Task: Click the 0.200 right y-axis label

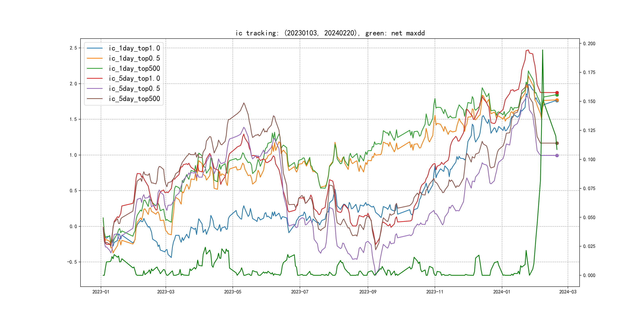Action: pyautogui.click(x=589, y=44)
